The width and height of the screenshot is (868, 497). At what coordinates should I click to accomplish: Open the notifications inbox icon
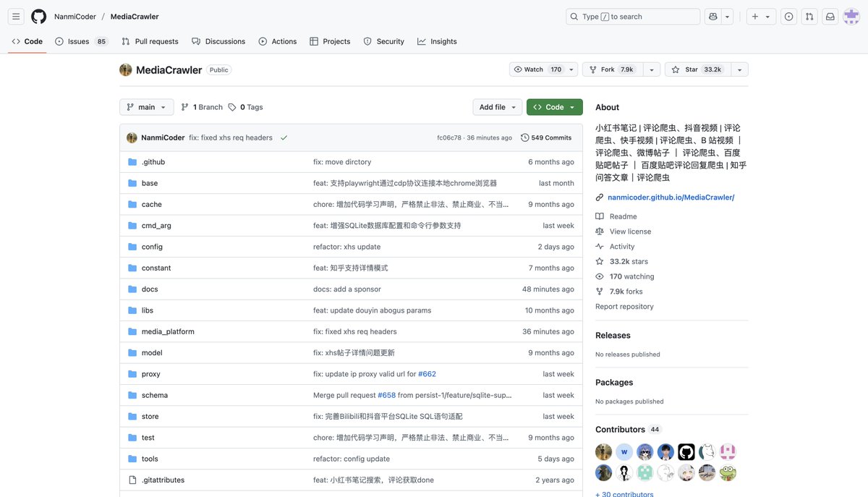coord(830,17)
